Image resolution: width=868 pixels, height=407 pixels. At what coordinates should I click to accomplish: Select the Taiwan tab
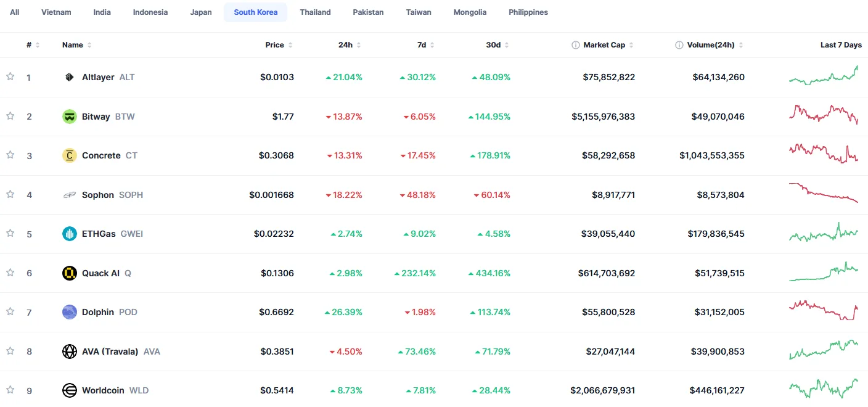click(x=419, y=12)
